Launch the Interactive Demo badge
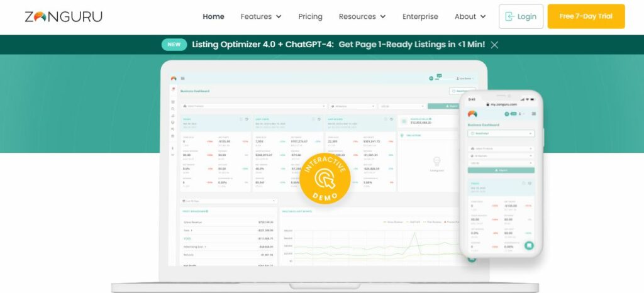The height and width of the screenshot is (293, 644). [x=325, y=179]
